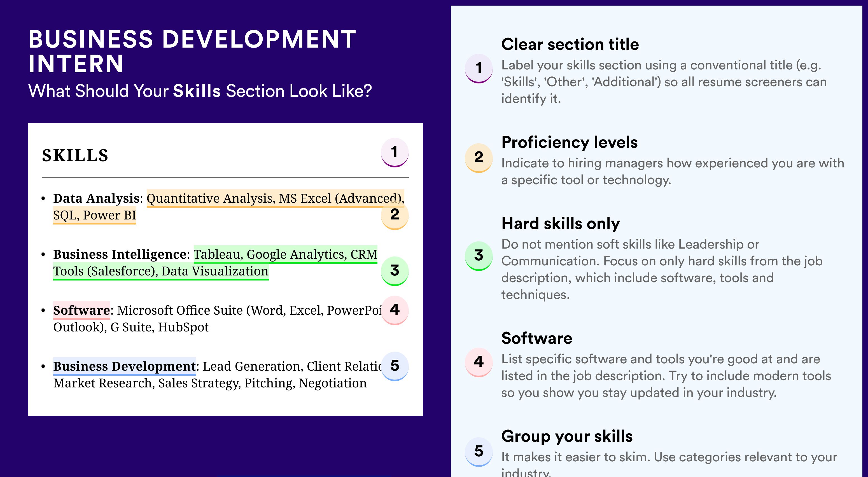Click the Clear section title heading
The image size is (868, 477).
[x=570, y=44]
